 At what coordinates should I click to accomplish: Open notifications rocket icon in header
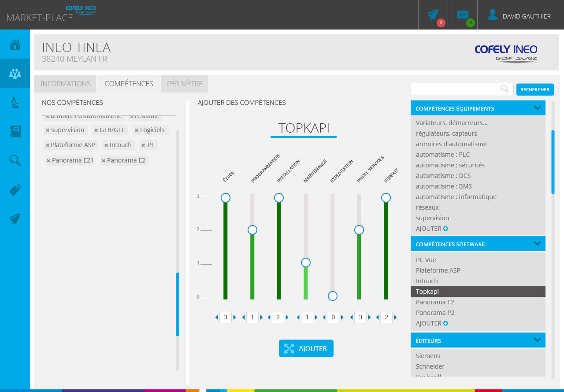pos(434,15)
